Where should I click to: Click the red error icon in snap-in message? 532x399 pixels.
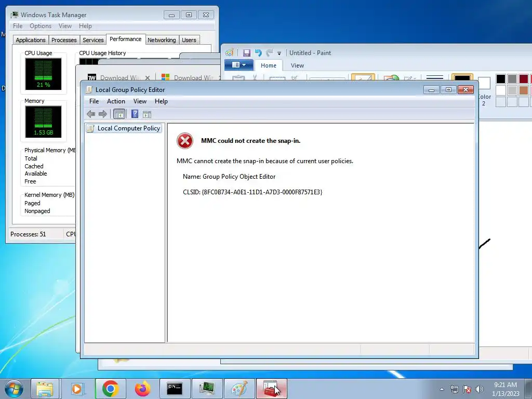point(185,141)
